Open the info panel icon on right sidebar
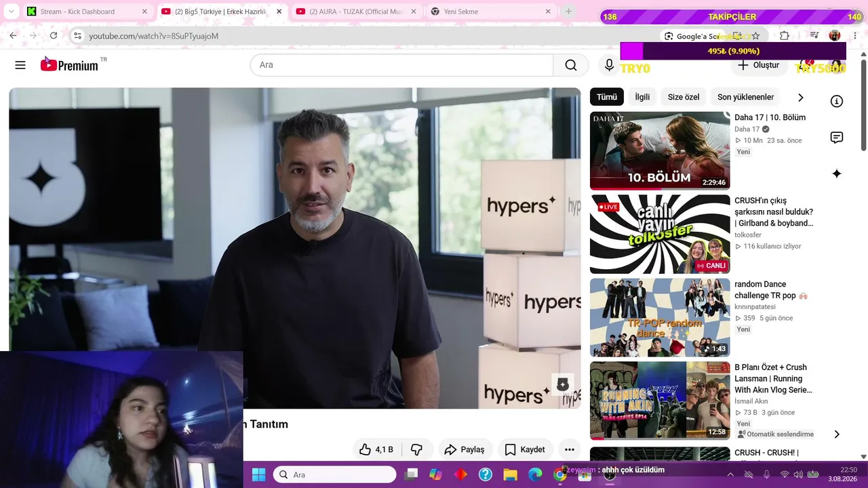This screenshot has height=488, width=868. tap(837, 101)
